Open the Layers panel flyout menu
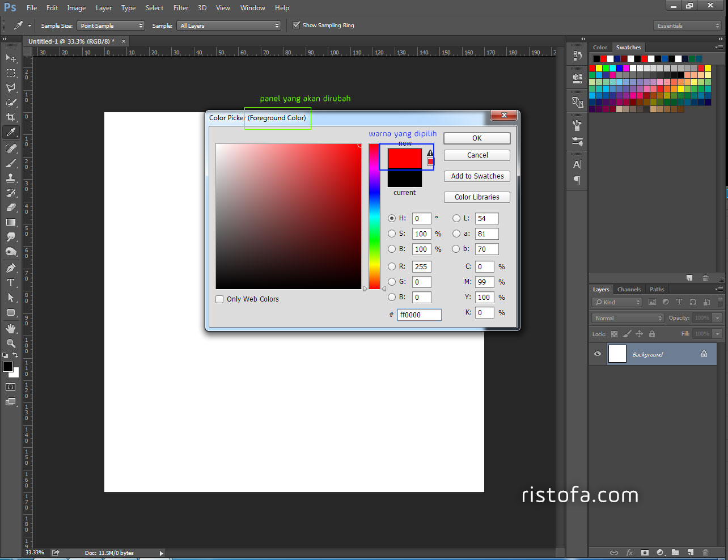 [x=719, y=289]
